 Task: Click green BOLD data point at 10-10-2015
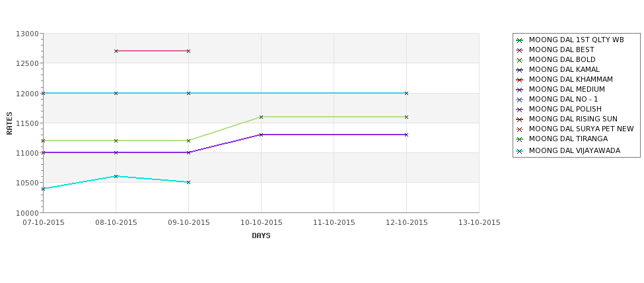click(x=261, y=117)
